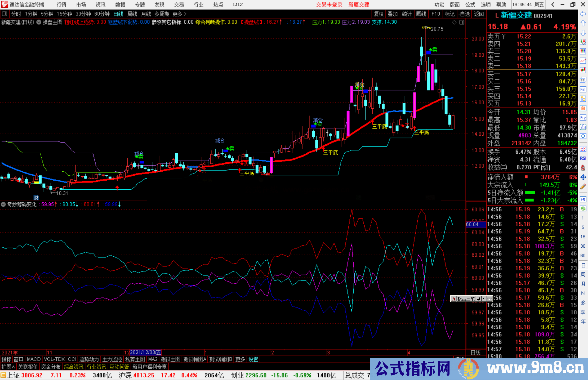Click the line trend chart sidebar icon

coord(583,61)
